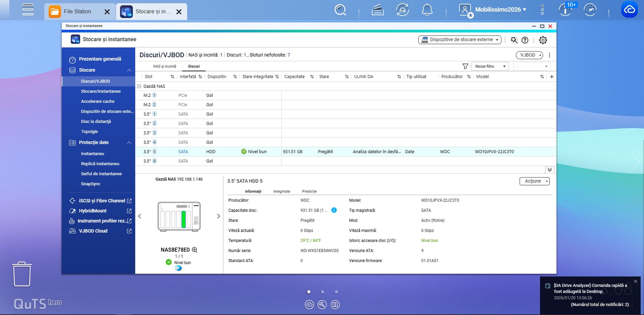Switch to the NAS și incintă tab
The width and height of the screenshot is (644, 315).
click(x=164, y=66)
